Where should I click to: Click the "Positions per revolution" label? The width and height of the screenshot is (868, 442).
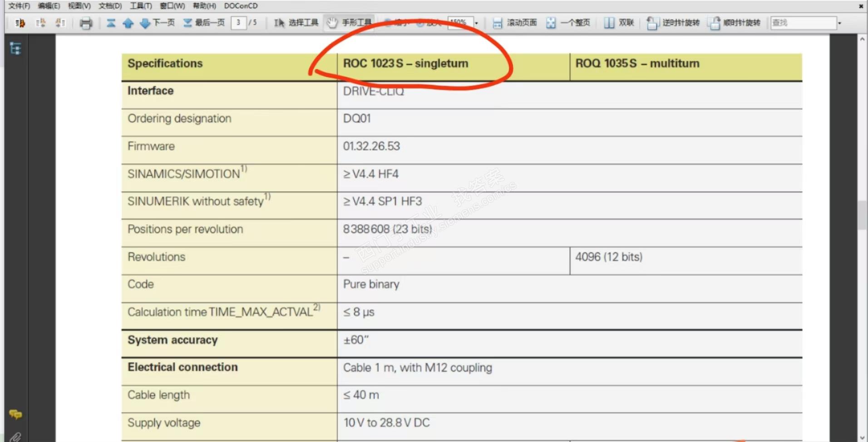click(185, 229)
